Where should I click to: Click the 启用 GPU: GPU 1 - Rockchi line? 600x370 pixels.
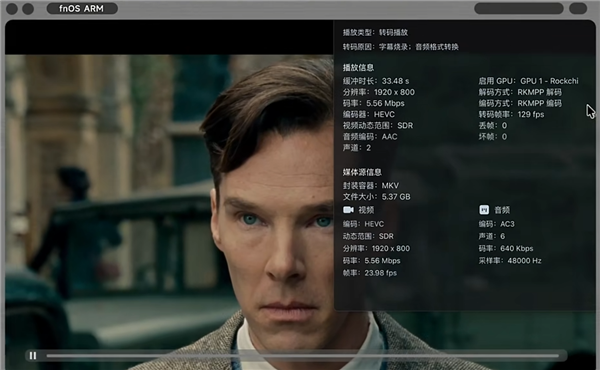click(x=528, y=81)
